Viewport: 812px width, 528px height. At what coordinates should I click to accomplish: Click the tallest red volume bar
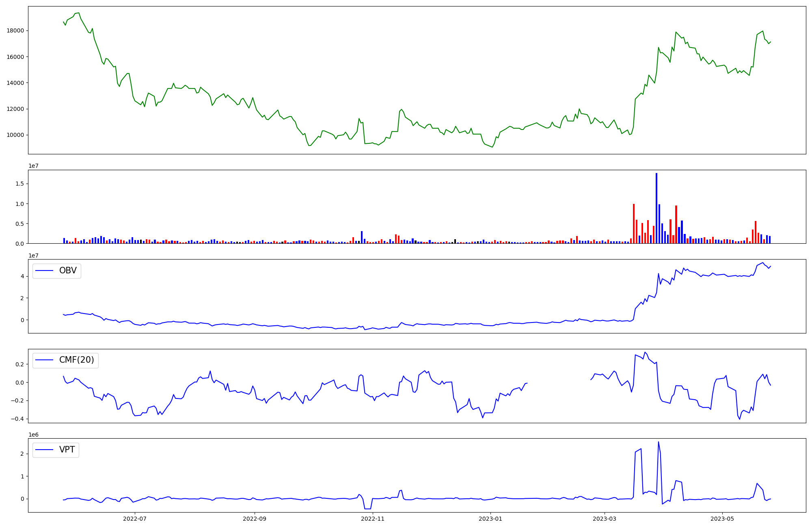(633, 223)
